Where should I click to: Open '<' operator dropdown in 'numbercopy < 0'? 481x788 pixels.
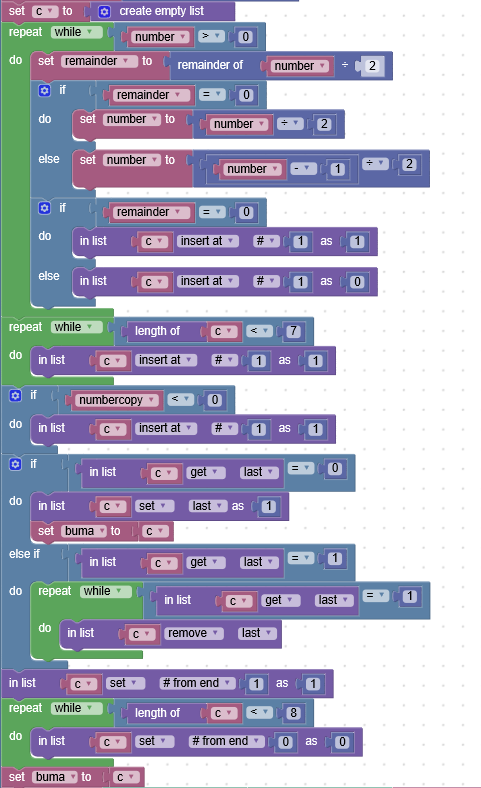tap(180, 399)
